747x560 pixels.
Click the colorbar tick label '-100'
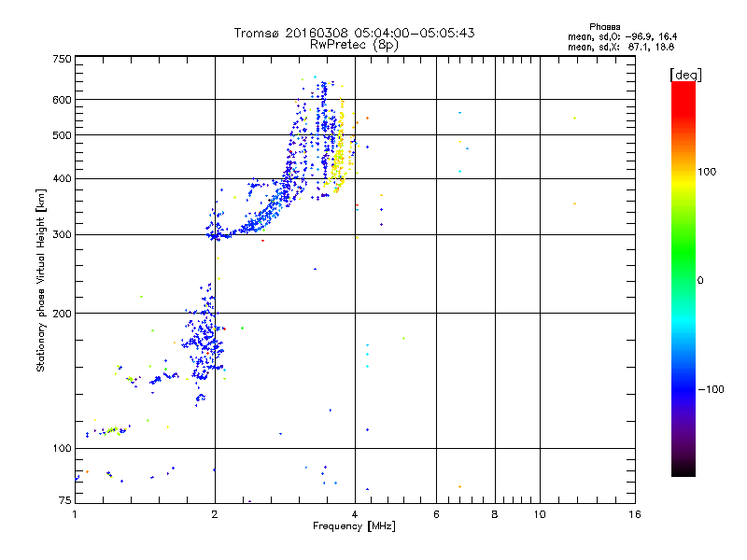(712, 389)
